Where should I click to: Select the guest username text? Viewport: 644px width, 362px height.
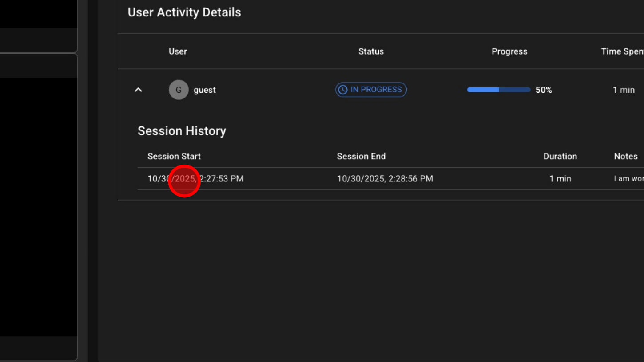pos(204,90)
